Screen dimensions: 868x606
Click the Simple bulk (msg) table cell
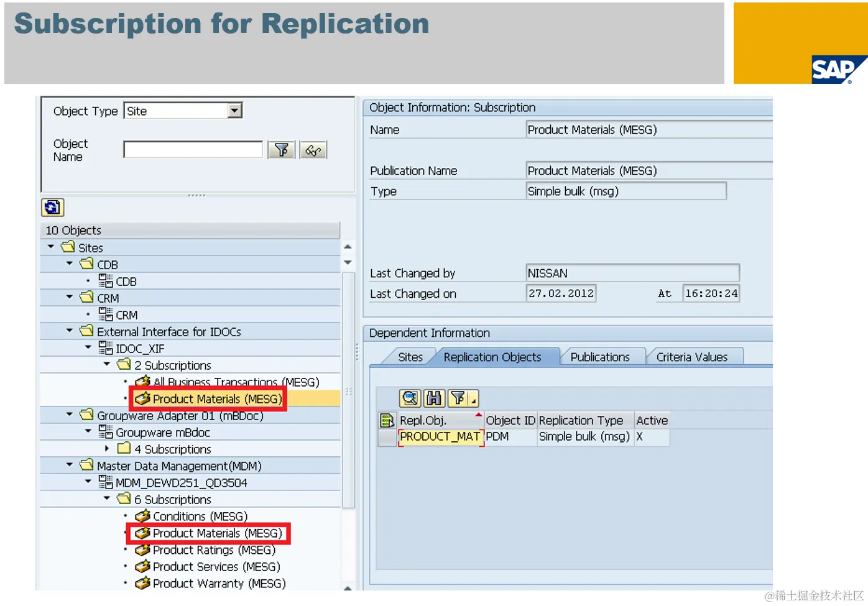[x=585, y=436]
